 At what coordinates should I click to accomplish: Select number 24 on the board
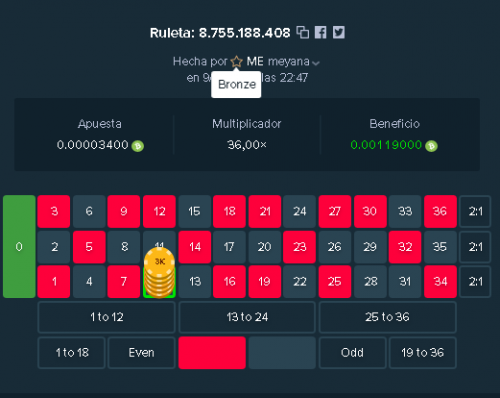(299, 211)
